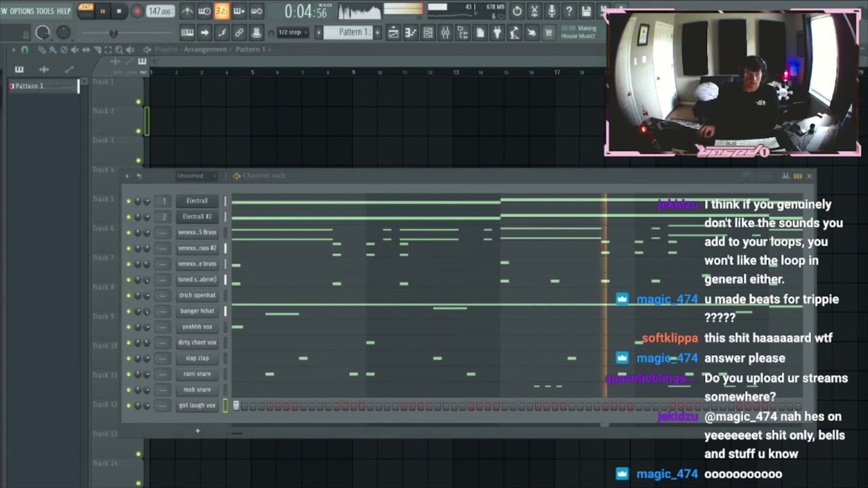868x488 pixels.
Task: Mute the banger hihat channel light
Action: pyautogui.click(x=128, y=311)
